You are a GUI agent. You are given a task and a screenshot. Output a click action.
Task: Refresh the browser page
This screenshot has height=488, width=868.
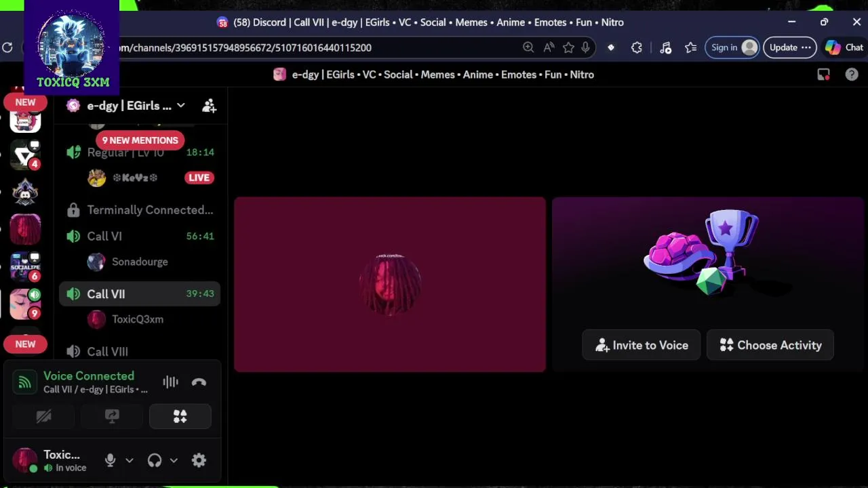[x=7, y=47]
